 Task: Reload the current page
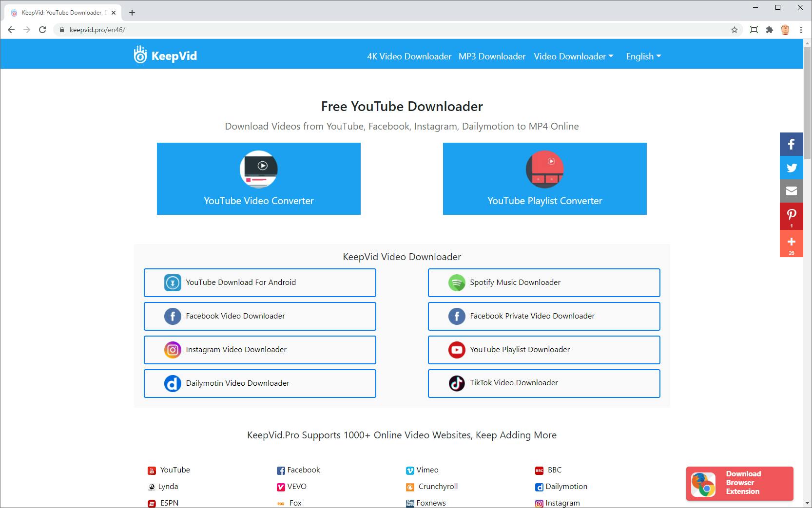click(x=42, y=30)
